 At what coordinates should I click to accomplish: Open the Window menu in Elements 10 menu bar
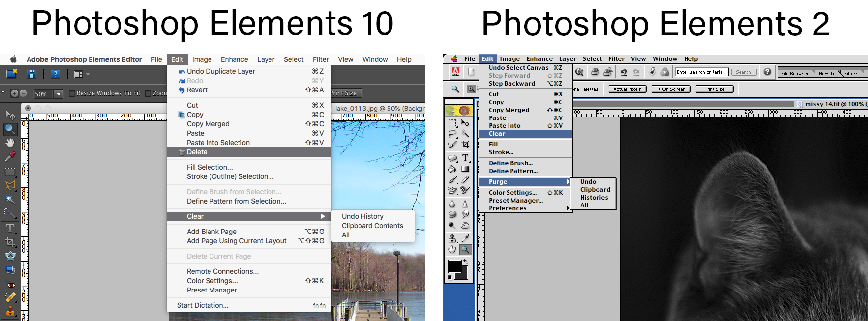[375, 59]
